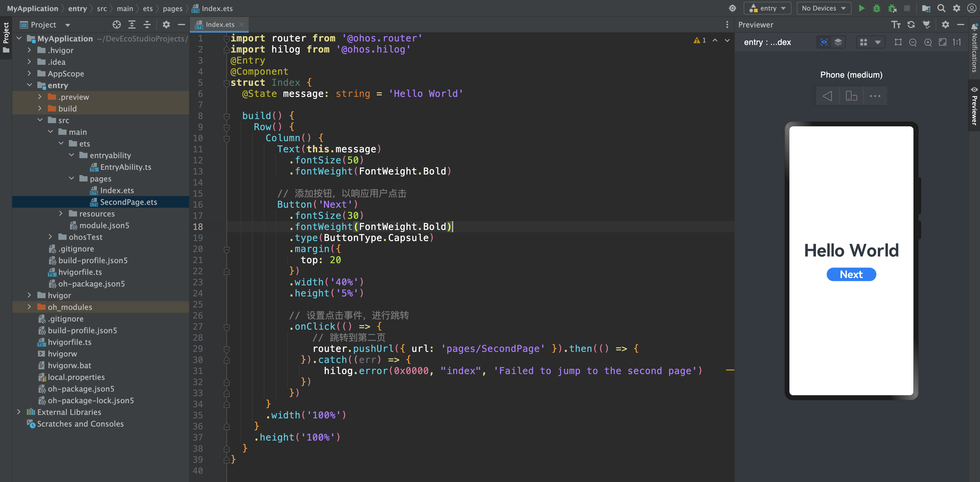This screenshot has height=482, width=980.
Task: Open the Notifications side tab
Action: click(974, 50)
